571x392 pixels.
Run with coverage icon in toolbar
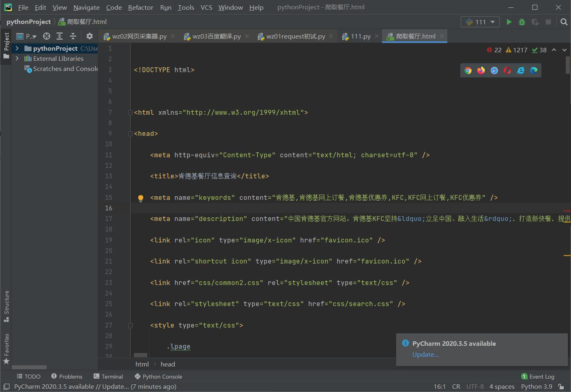click(x=535, y=22)
